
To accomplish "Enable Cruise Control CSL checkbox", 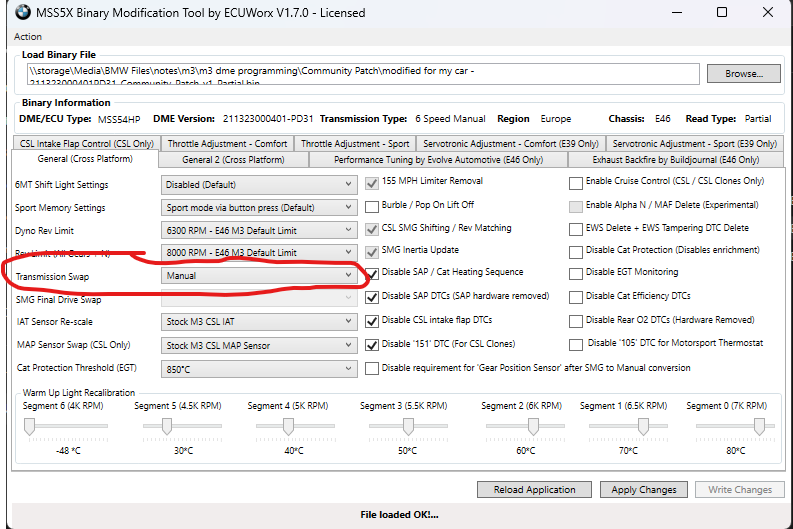I will click(x=576, y=183).
